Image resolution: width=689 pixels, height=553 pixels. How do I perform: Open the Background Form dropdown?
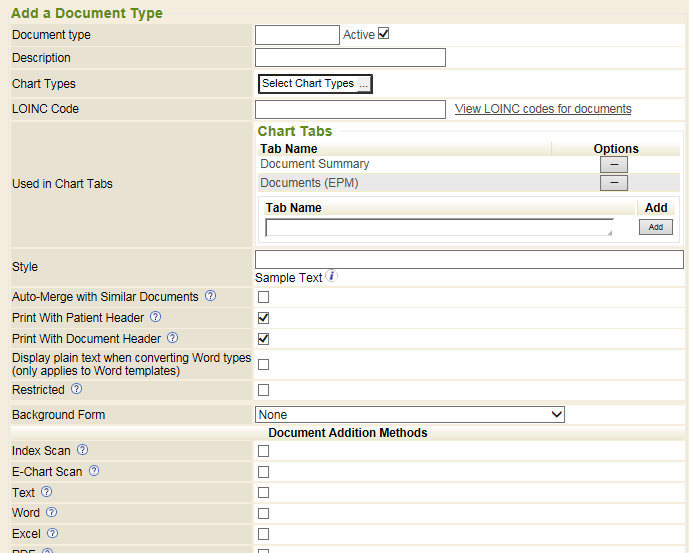tap(410, 414)
